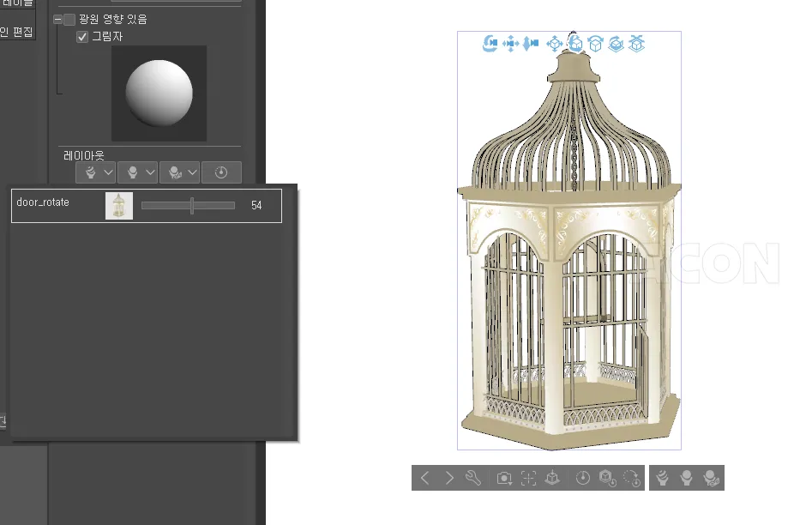This screenshot has width=812, height=525.
Task: Click the door_rotate slider track
Action: click(x=188, y=206)
